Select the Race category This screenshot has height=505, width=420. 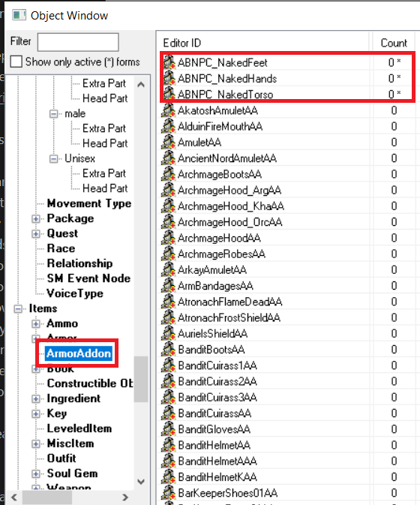click(61, 248)
